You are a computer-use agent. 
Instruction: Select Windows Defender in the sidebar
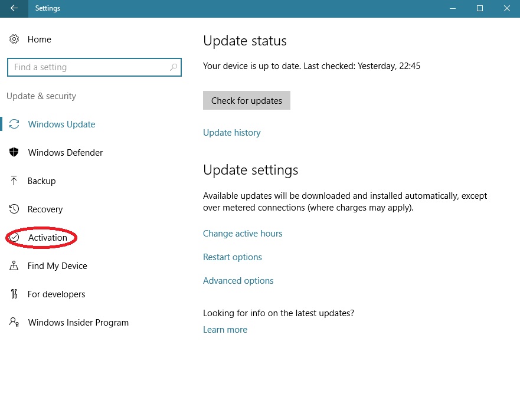point(66,153)
